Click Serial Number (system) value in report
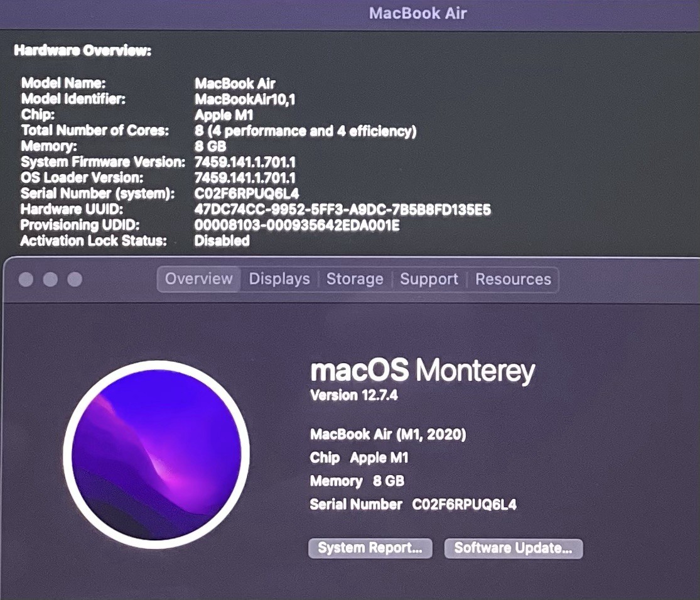Screen dimensions: 700x600 pyautogui.click(x=247, y=194)
